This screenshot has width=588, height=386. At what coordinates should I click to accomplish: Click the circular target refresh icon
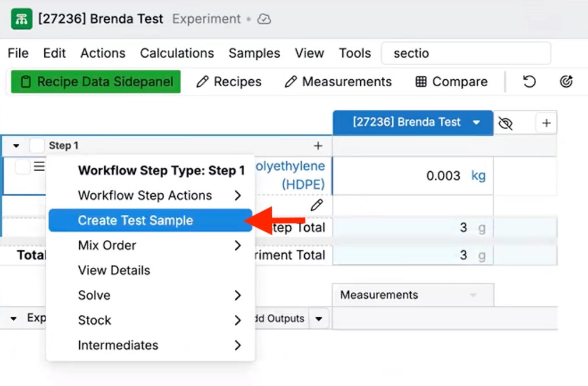(x=566, y=82)
